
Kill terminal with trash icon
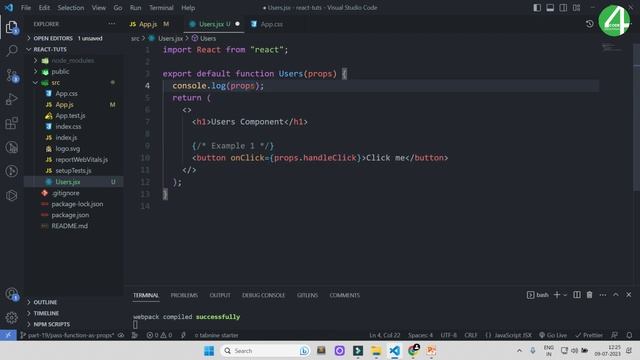589,295
